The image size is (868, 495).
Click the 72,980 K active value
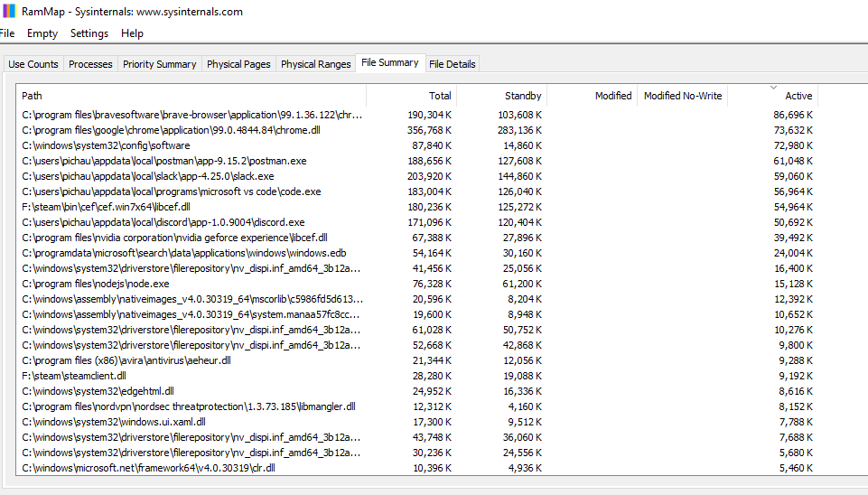point(793,145)
